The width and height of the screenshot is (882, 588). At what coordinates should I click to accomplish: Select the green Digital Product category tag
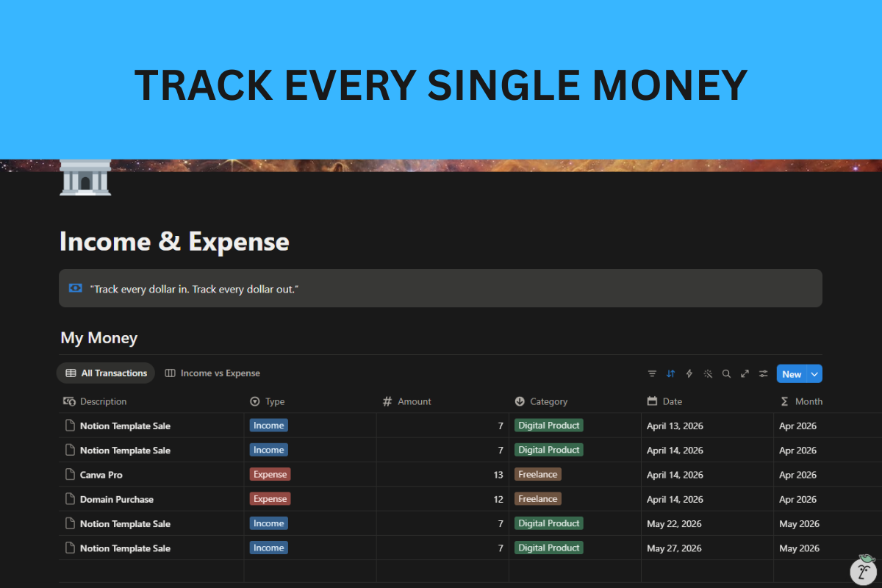[x=548, y=425]
